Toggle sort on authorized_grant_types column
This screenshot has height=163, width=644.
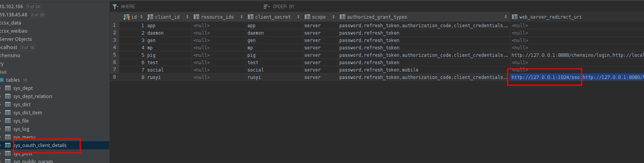point(506,17)
